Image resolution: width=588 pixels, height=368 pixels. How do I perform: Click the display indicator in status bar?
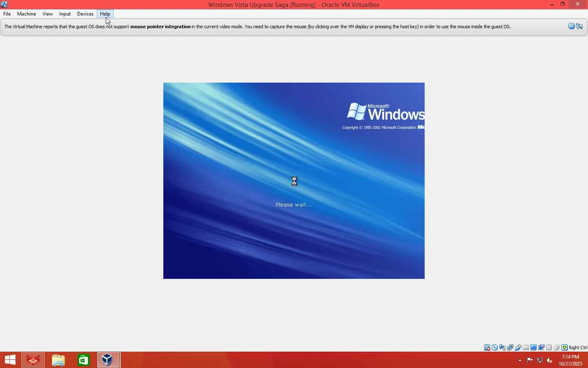(x=534, y=348)
